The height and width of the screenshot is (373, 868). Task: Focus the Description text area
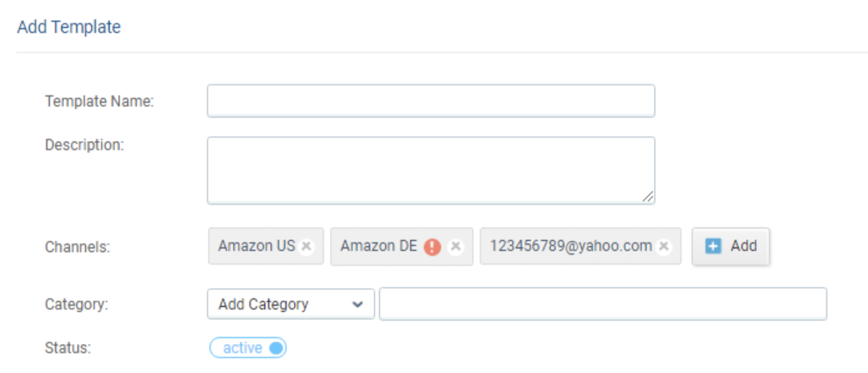tap(431, 170)
